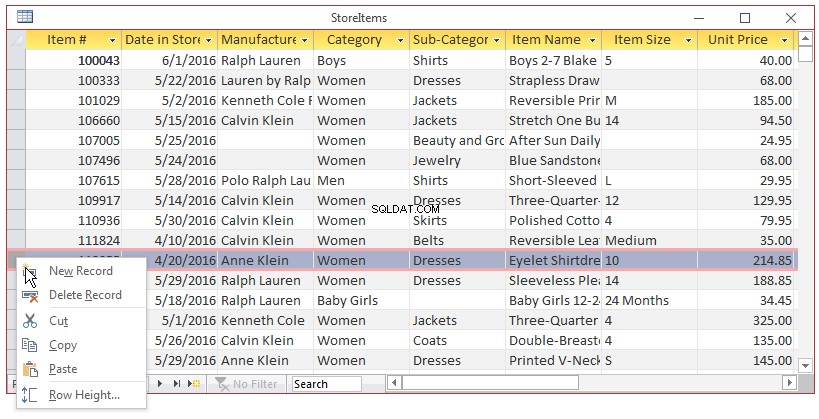Maximize the StoreItems window
Screen dimensions: 819x419
745,18
